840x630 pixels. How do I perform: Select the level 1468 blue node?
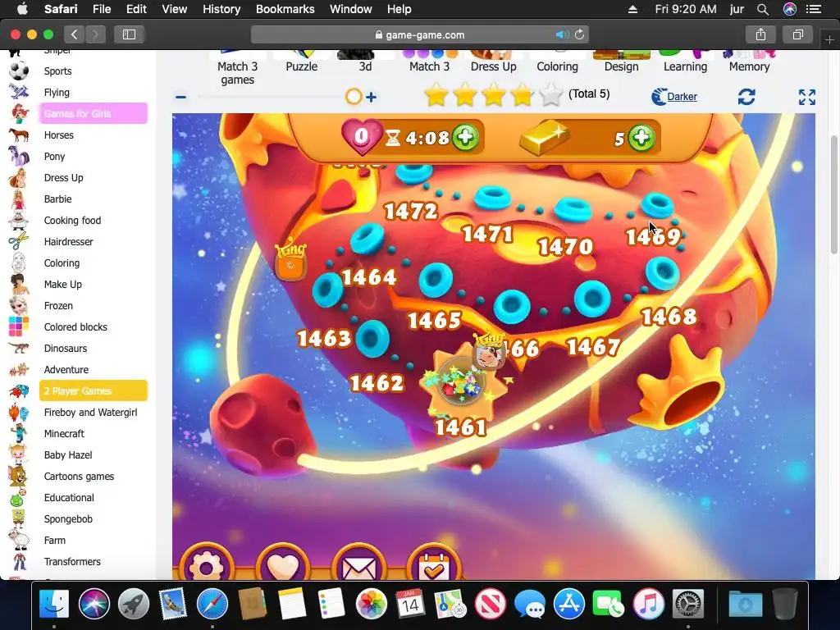click(663, 272)
